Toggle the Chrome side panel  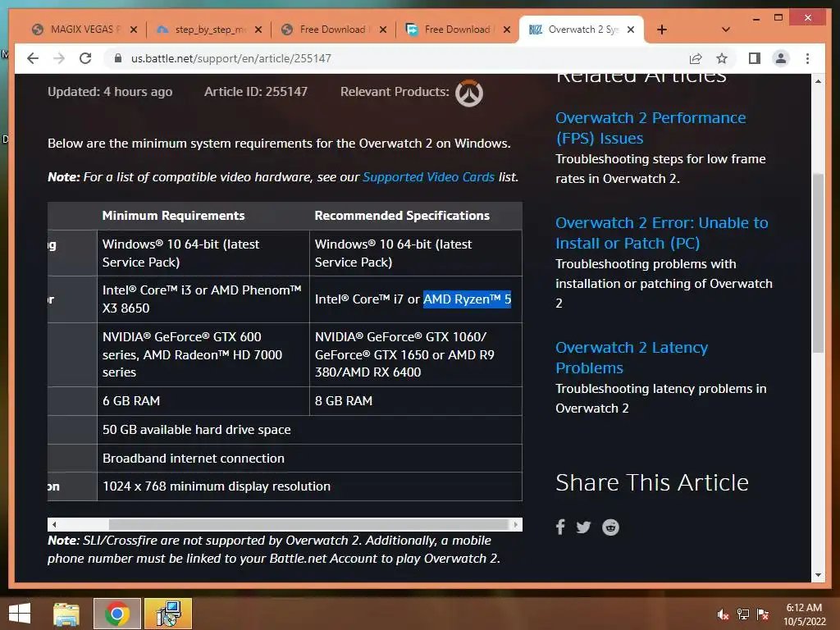(x=755, y=58)
